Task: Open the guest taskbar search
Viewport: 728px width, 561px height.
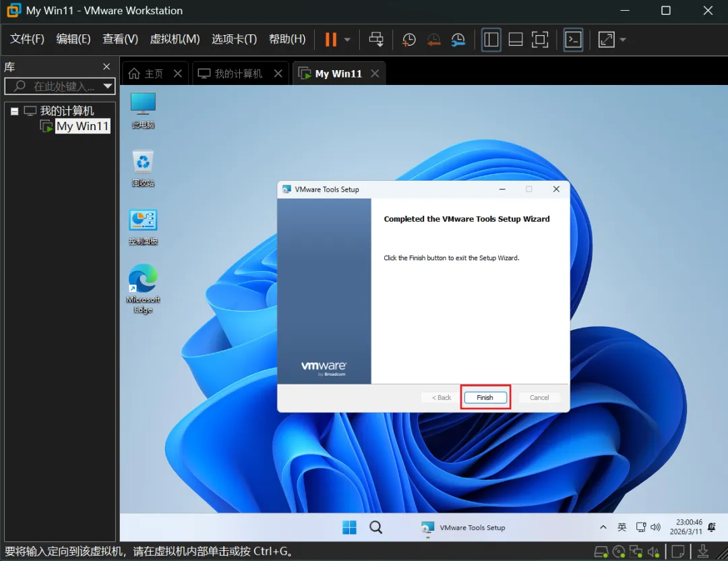Action: pos(375,527)
